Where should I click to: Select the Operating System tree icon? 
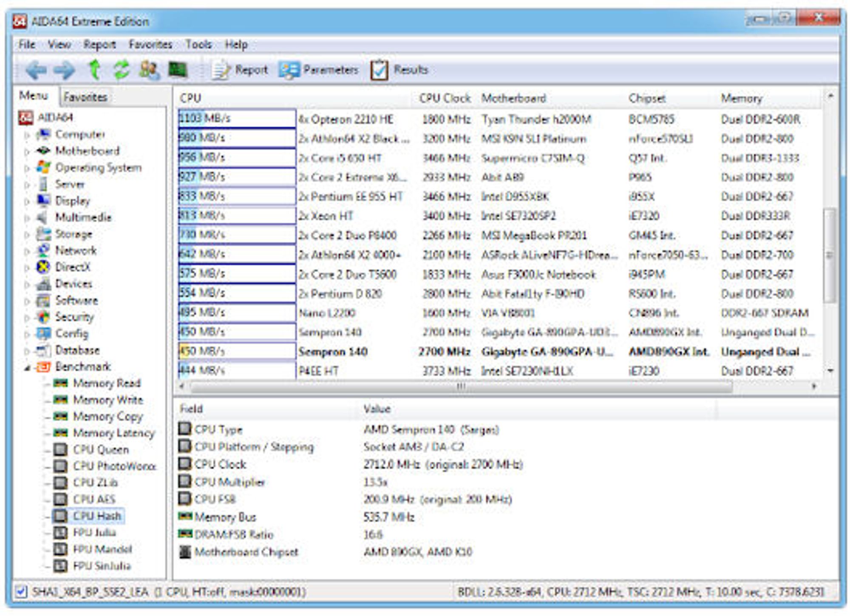(43, 167)
